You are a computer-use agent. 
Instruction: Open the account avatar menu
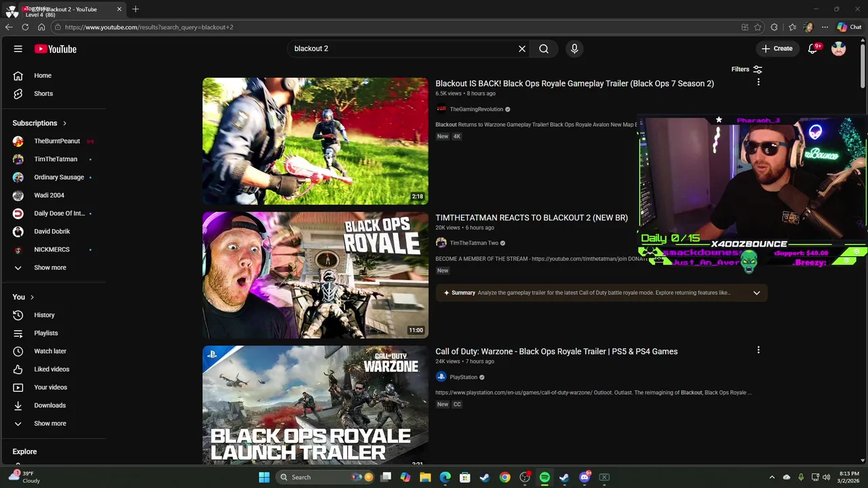839,49
